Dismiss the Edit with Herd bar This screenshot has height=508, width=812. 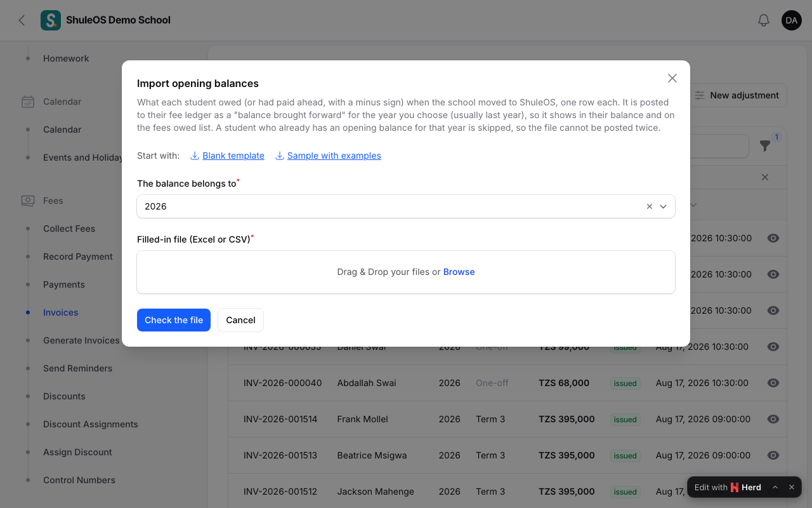point(792,487)
